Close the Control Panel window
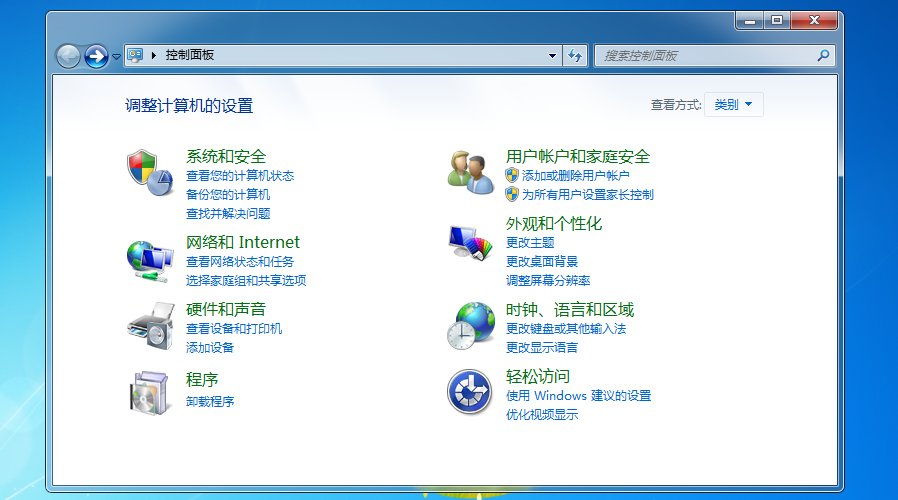 click(x=814, y=21)
